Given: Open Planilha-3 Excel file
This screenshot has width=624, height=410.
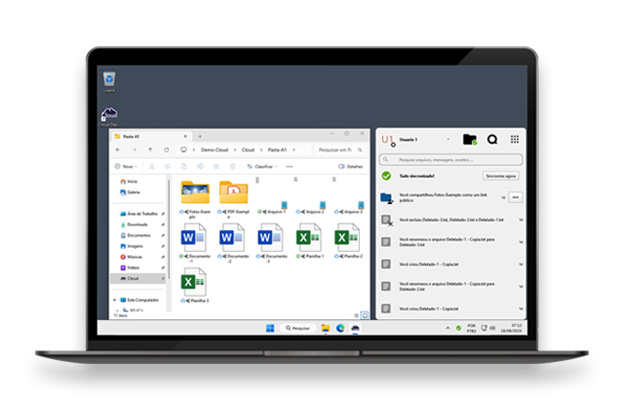Looking at the screenshot, I should (193, 284).
